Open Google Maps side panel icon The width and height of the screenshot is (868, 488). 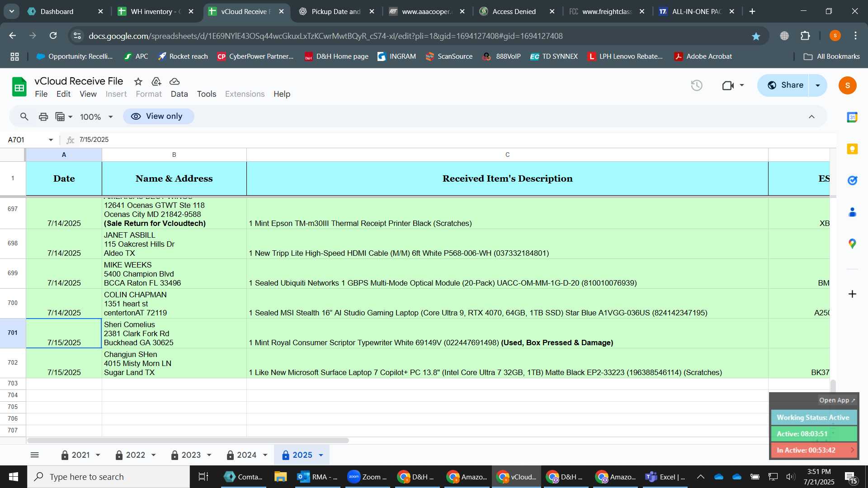tap(852, 244)
